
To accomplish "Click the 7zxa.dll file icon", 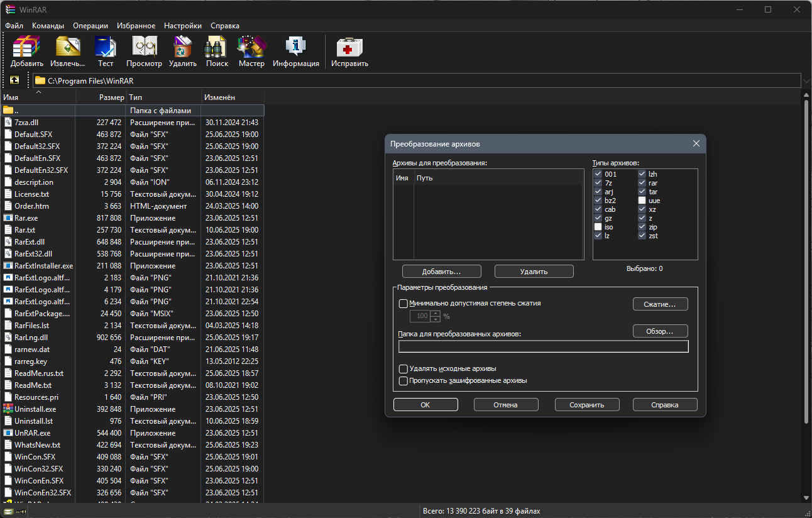I will (x=8, y=123).
